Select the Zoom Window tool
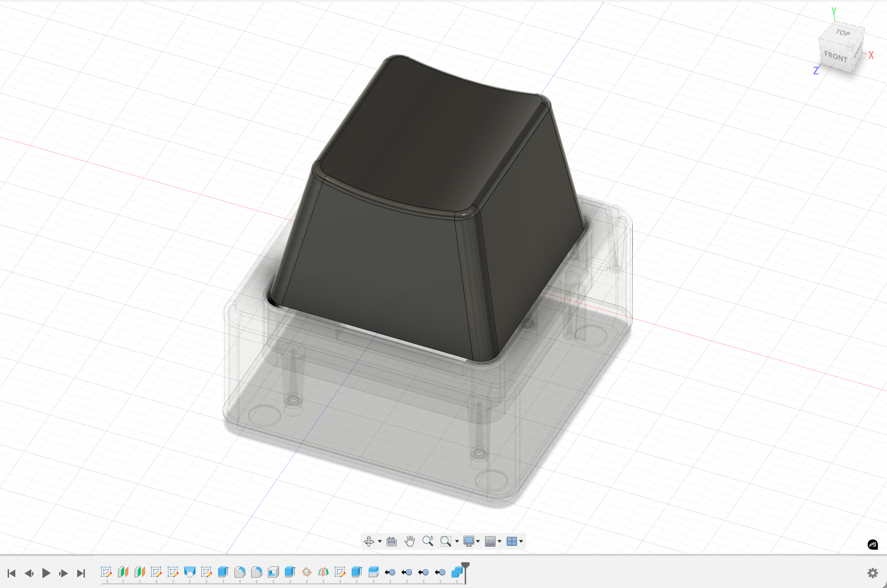This screenshot has height=588, width=887. [x=446, y=541]
